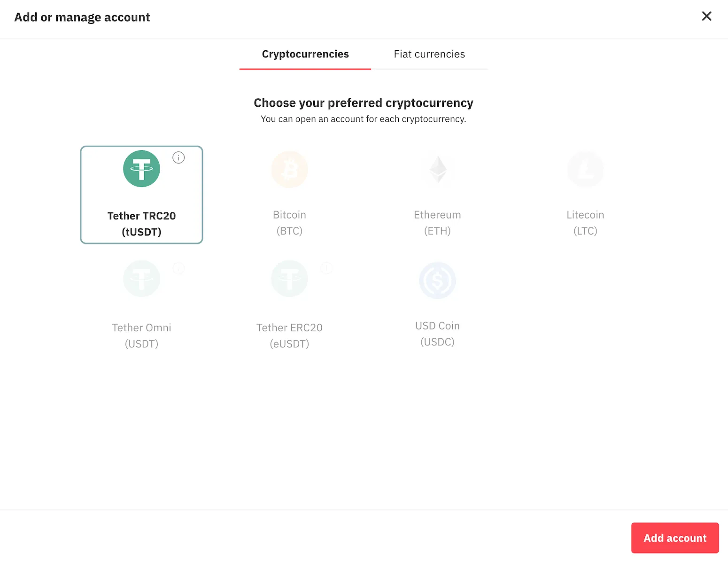This screenshot has width=728, height=562.
Task: Click the Litecoin (LTC) label
Action: 585,223
